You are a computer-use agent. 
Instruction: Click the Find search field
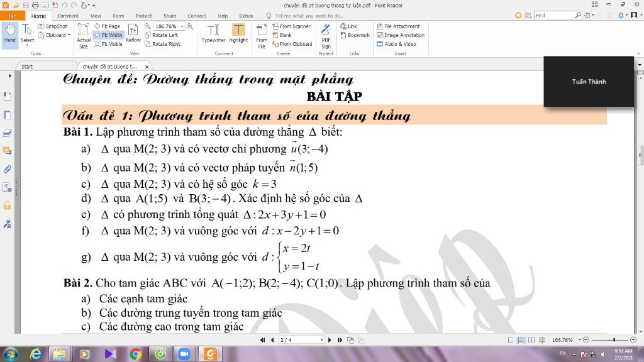[554, 15]
